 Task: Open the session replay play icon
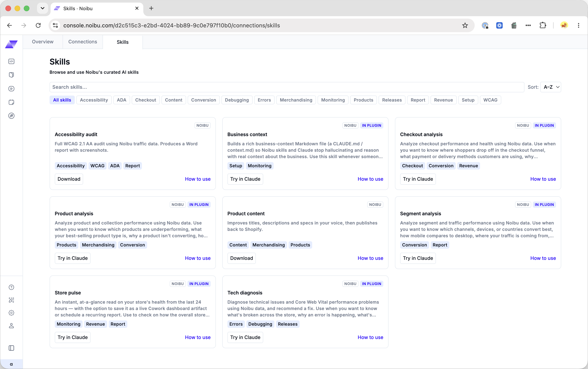point(11,89)
